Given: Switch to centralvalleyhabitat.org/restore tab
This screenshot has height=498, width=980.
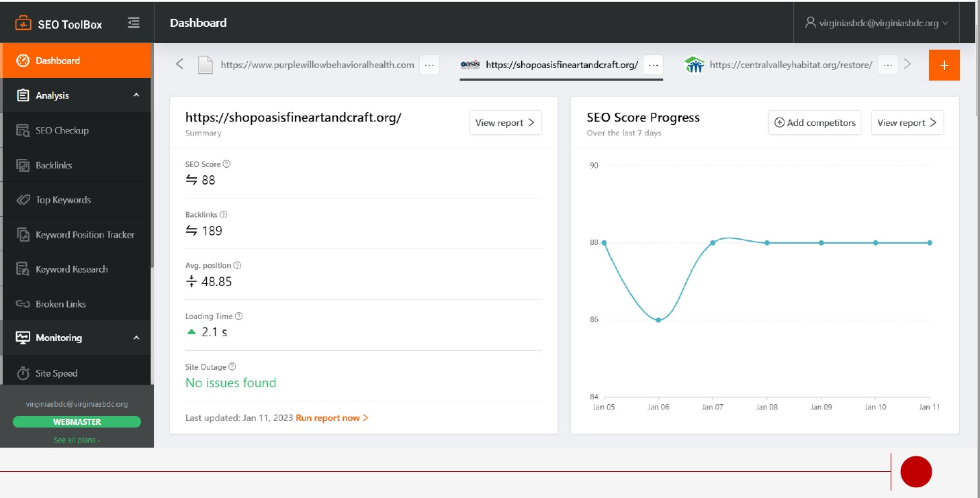Looking at the screenshot, I should 791,65.
